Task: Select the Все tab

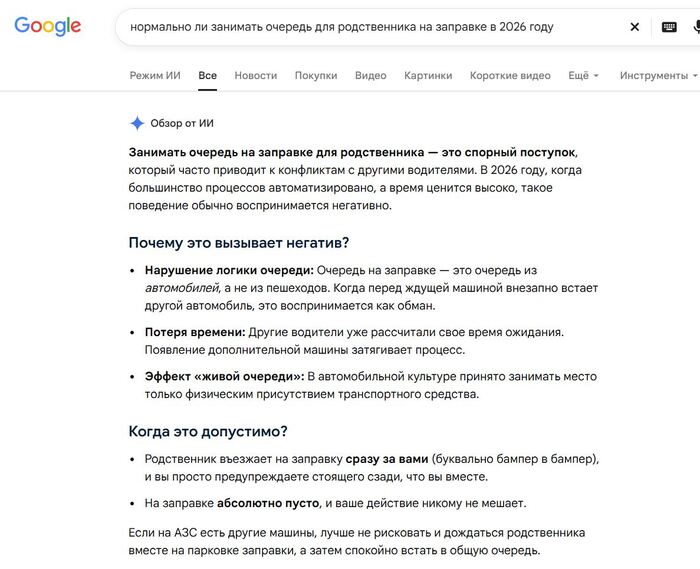Action: pos(208,75)
